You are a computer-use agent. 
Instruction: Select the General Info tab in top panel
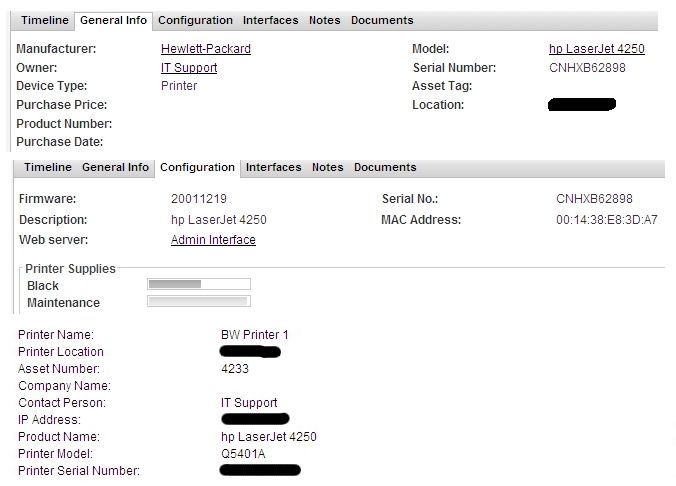point(113,20)
